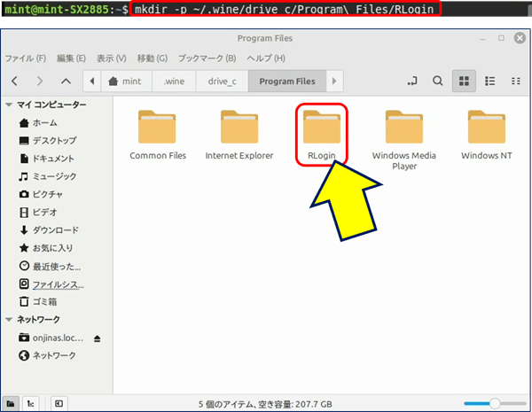Open onjinas.loc... network location
532x412 pixels.
[51, 338]
